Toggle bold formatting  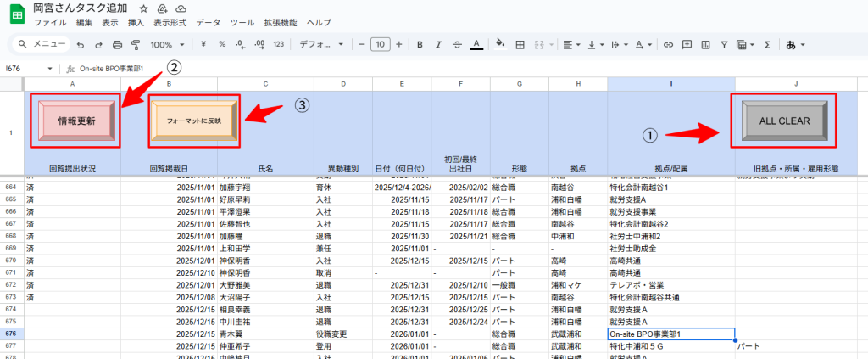tap(419, 44)
